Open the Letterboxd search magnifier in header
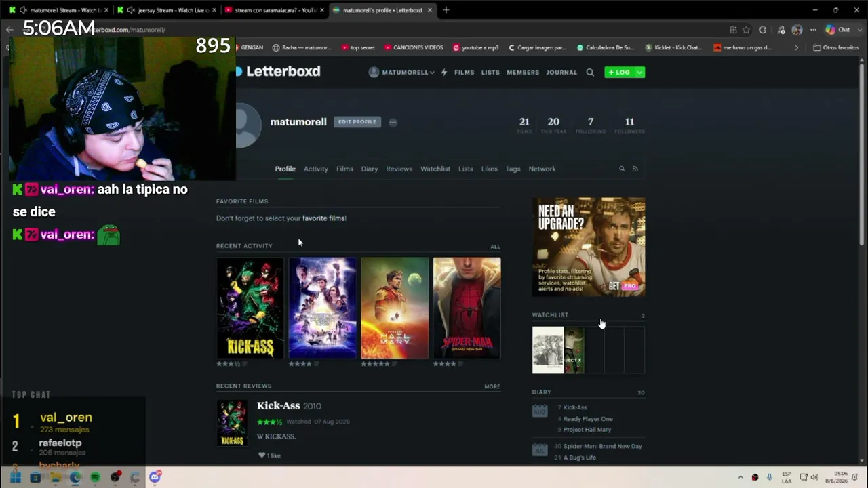Image resolution: width=868 pixels, height=488 pixels. 590,73
